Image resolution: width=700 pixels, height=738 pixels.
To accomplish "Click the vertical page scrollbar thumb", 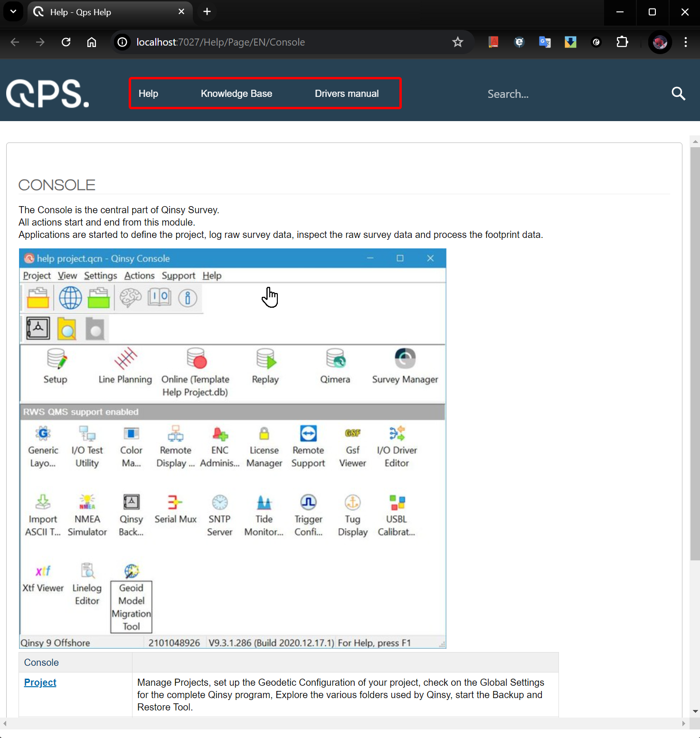I will [x=695, y=354].
